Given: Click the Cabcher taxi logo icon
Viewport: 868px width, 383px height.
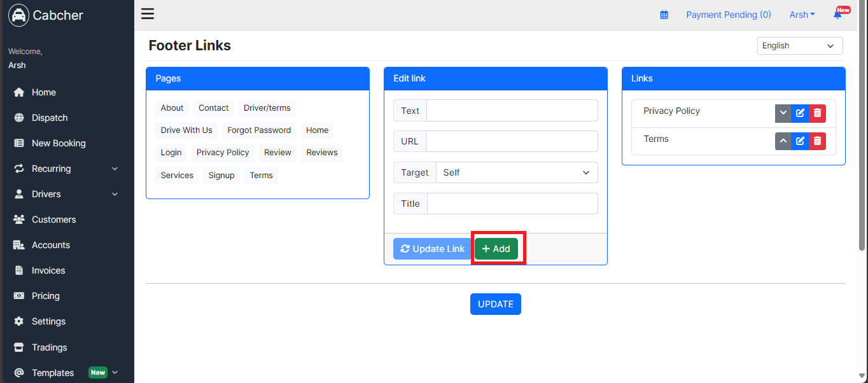Looking at the screenshot, I should click(x=19, y=15).
